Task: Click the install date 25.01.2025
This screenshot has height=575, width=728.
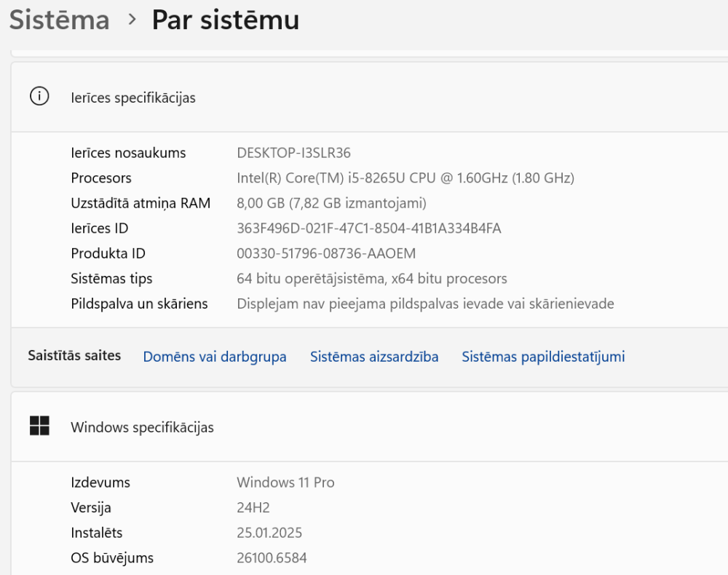Action: click(x=269, y=533)
